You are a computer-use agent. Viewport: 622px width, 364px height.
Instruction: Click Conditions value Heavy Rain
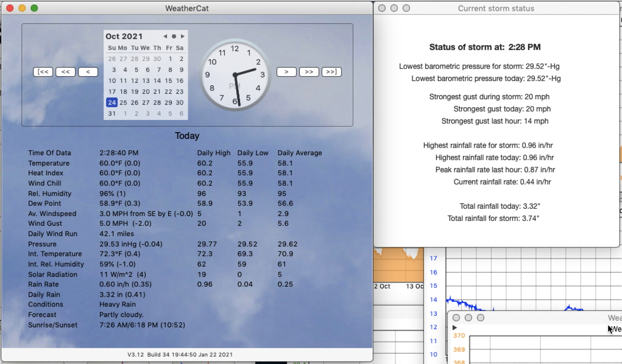[x=118, y=304]
